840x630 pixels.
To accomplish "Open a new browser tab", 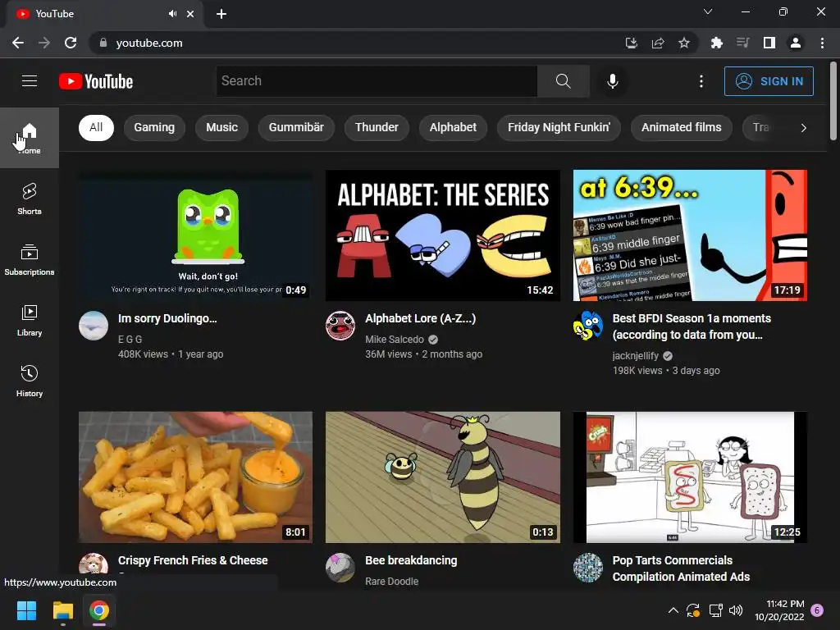I will pyautogui.click(x=221, y=14).
